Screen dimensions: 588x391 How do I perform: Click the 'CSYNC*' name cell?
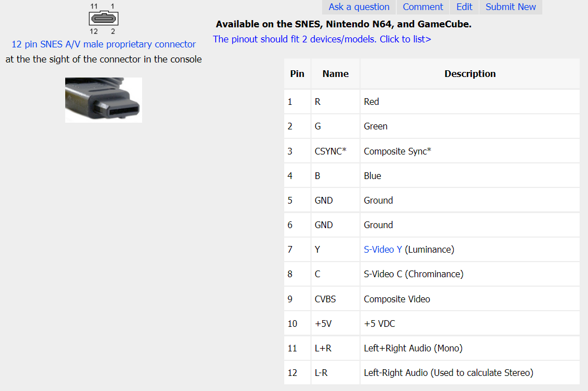coord(336,151)
